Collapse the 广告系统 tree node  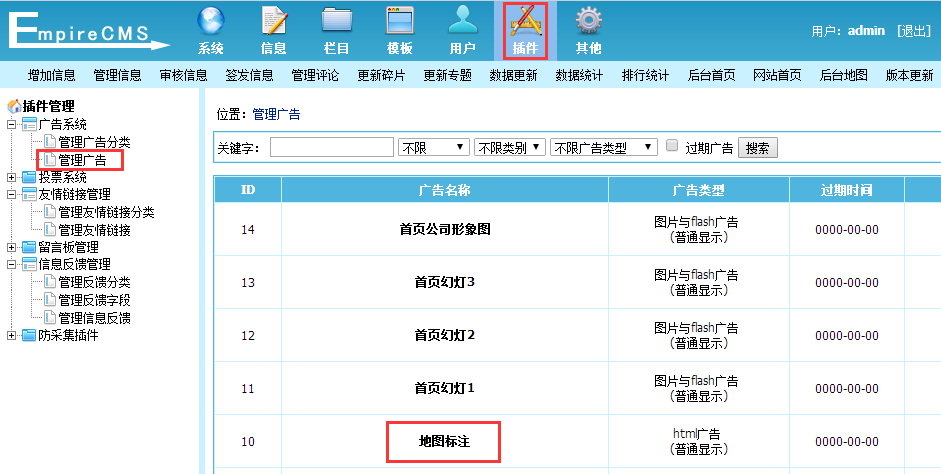pos(12,124)
